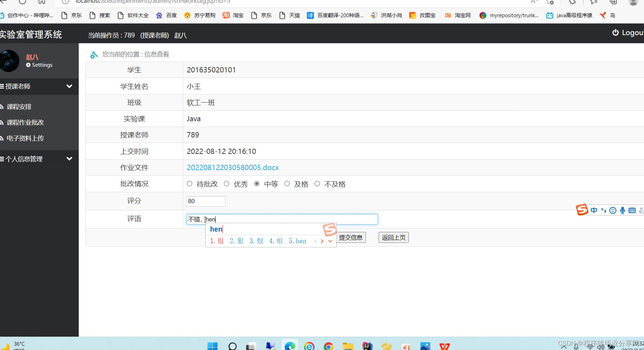Open the 鸟 bookmark with red bird icon

607,15
